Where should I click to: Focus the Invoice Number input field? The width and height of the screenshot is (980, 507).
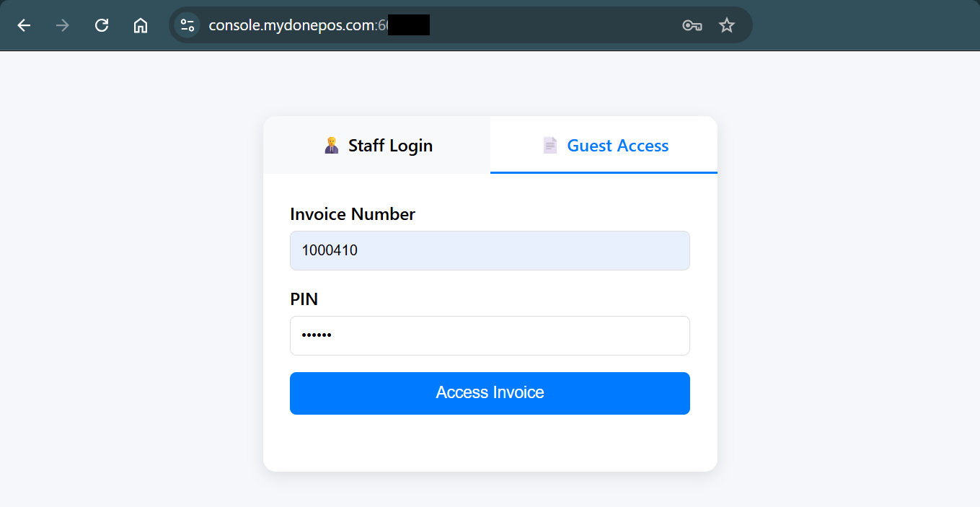(x=490, y=251)
